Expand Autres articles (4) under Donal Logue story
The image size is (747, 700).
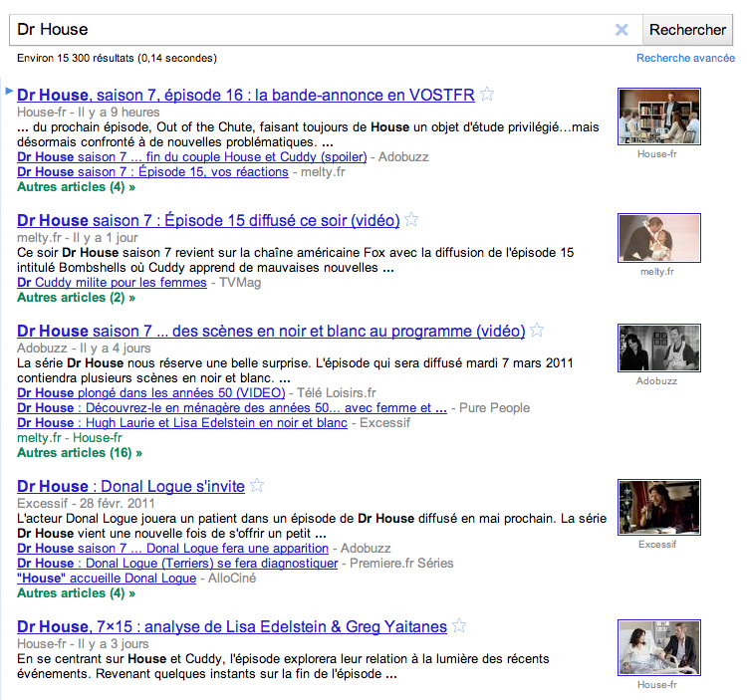click(x=77, y=592)
